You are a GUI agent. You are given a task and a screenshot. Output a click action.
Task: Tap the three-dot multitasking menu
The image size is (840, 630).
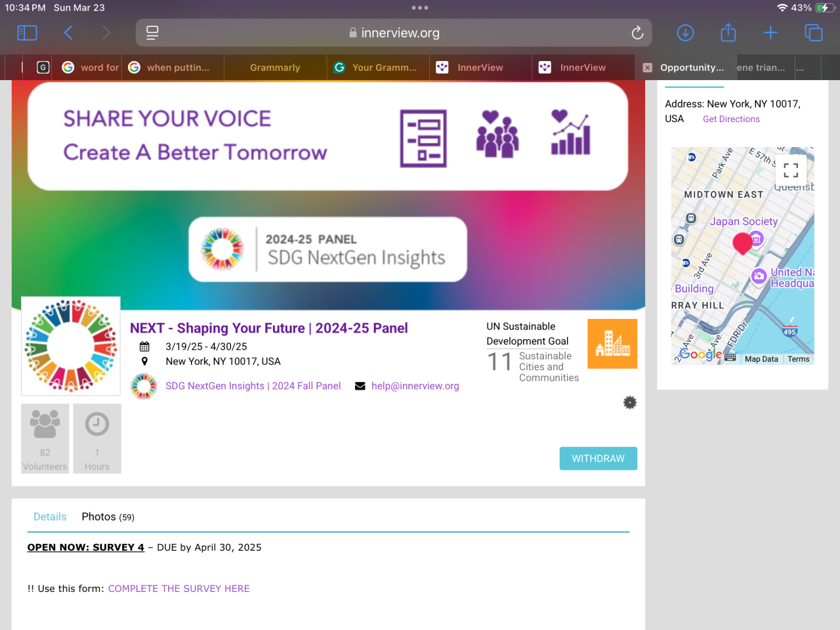[420, 8]
